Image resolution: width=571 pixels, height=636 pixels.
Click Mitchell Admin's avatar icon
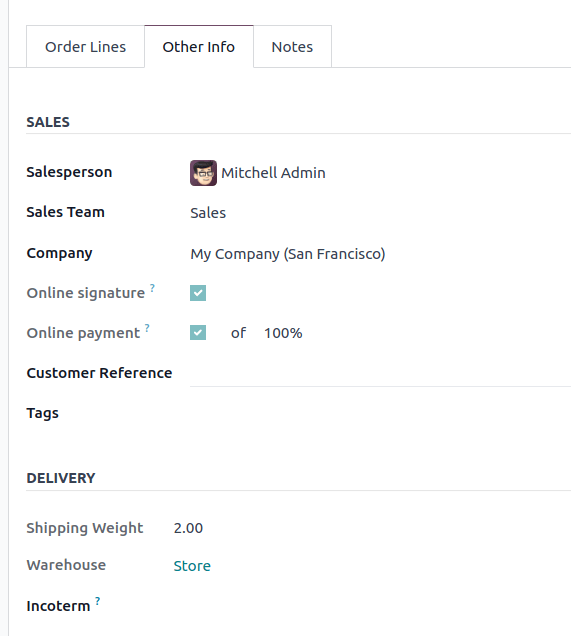203,173
